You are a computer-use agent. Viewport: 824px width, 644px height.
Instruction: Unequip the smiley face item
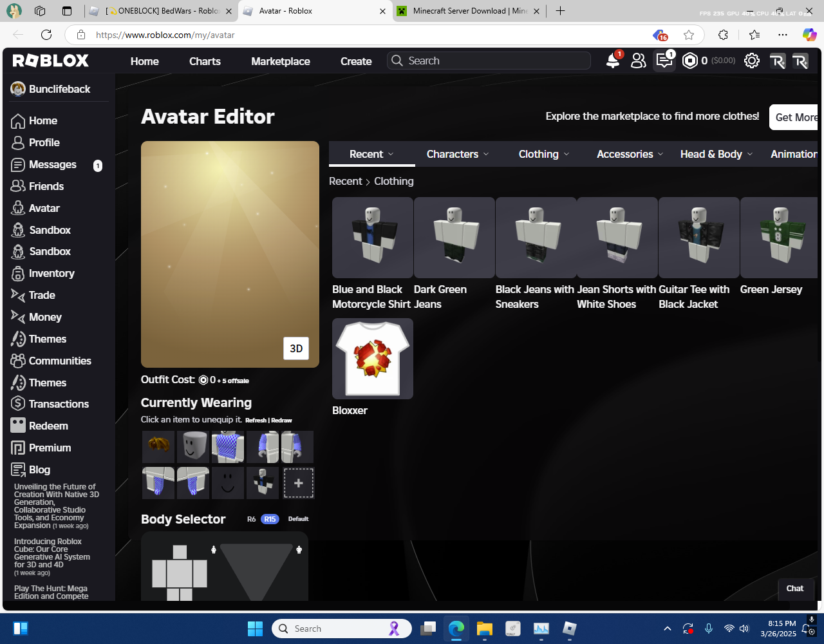[x=228, y=483]
